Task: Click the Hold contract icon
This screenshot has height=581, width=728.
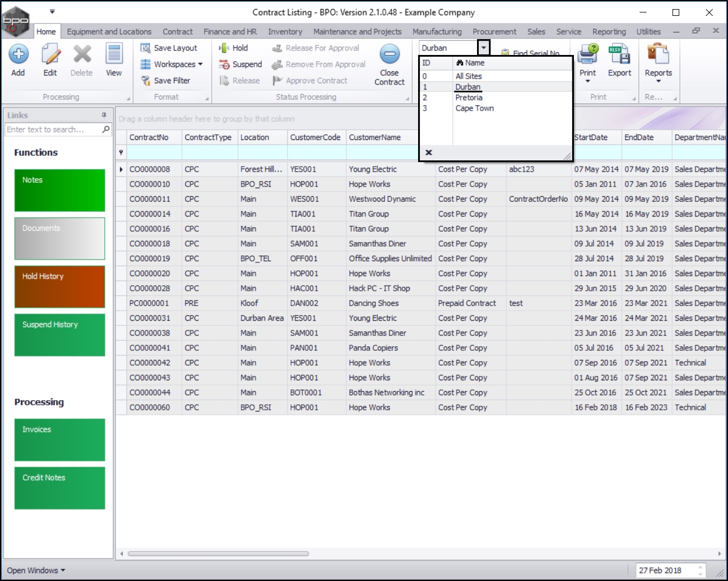Action: 224,48
